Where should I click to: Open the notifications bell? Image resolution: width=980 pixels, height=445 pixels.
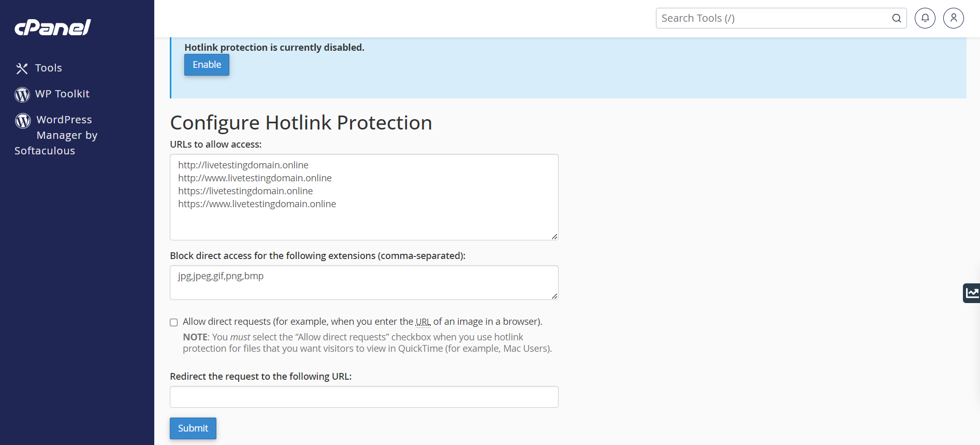click(x=925, y=18)
